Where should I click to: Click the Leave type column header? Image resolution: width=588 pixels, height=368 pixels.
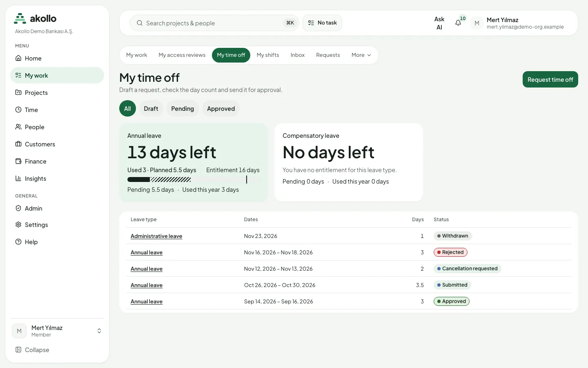(x=144, y=220)
